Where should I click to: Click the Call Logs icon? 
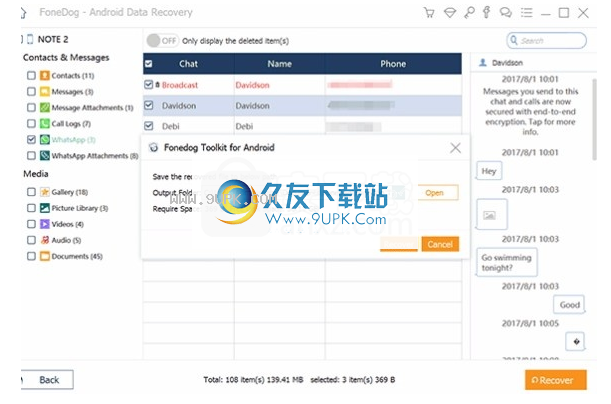pyautogui.click(x=45, y=123)
